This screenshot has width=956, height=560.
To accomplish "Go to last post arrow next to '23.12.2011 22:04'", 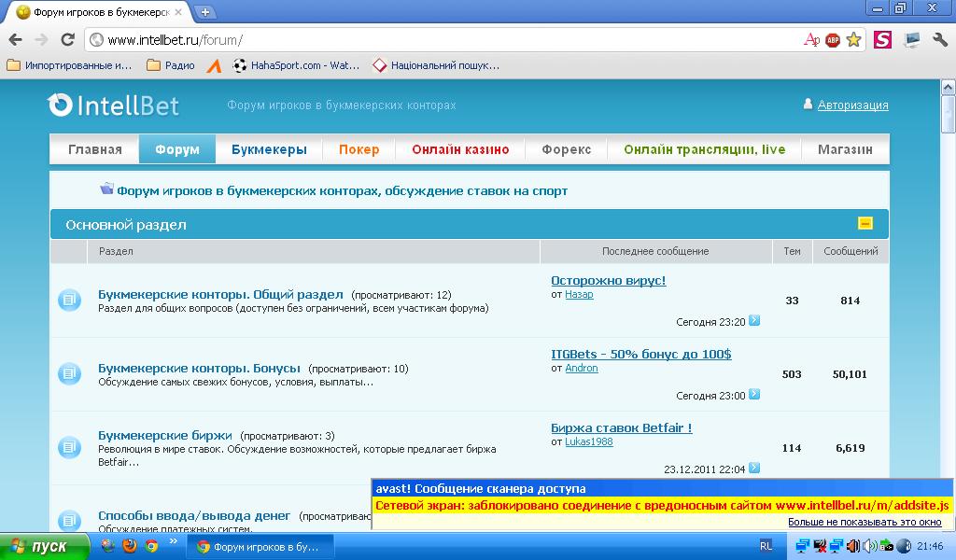I will [754, 468].
